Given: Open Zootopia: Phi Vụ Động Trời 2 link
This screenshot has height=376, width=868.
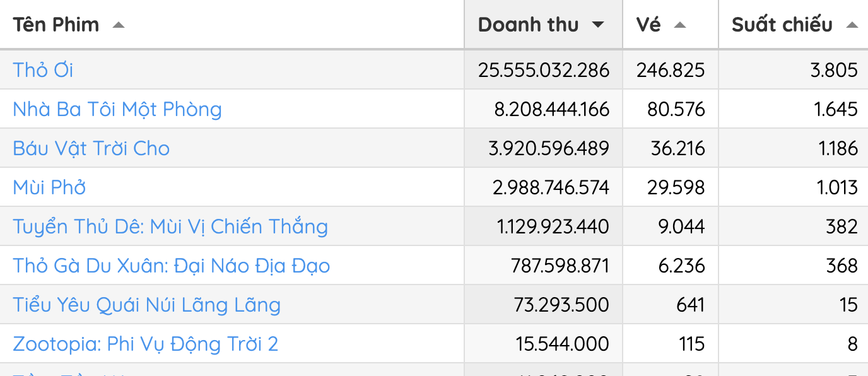Looking at the screenshot, I should [x=146, y=344].
